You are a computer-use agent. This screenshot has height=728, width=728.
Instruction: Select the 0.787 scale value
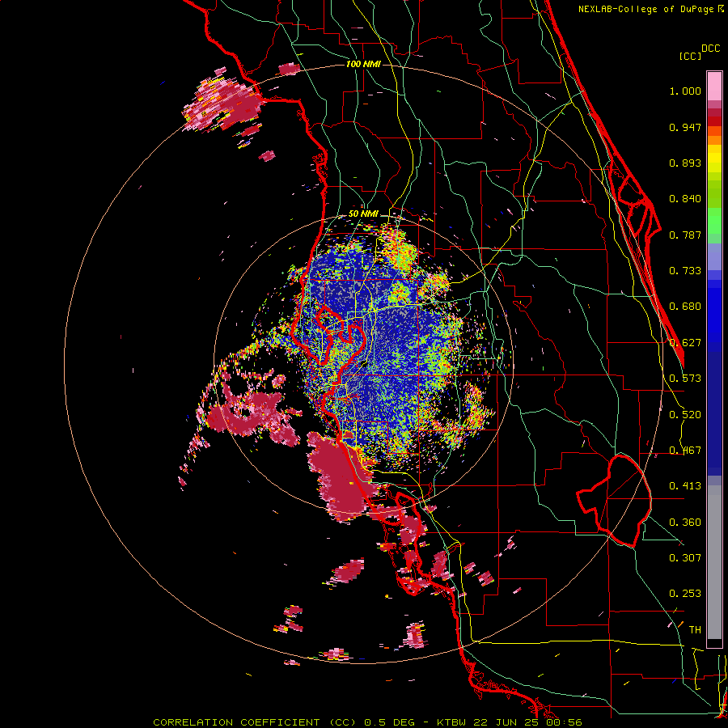click(685, 235)
